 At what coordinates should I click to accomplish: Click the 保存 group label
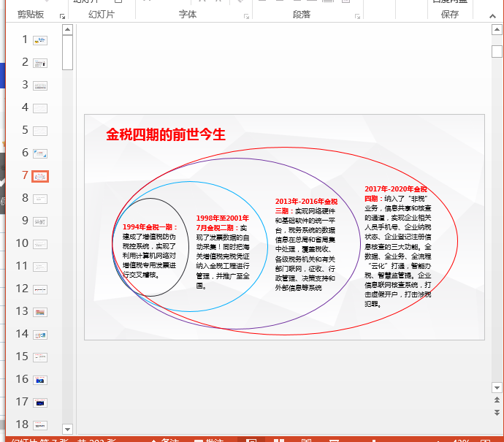coord(450,15)
